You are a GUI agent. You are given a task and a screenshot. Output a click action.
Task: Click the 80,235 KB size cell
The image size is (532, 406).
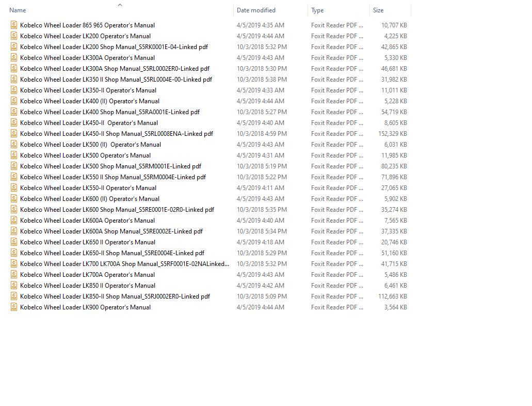(394, 166)
